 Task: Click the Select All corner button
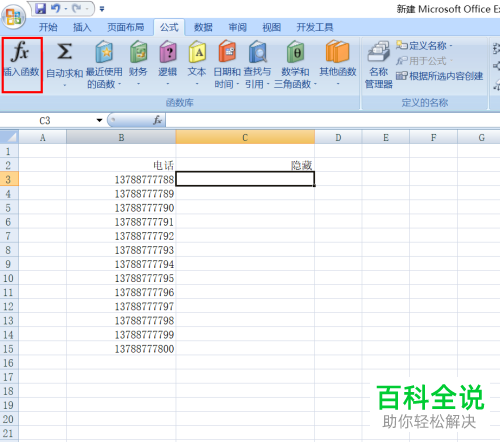point(9,137)
